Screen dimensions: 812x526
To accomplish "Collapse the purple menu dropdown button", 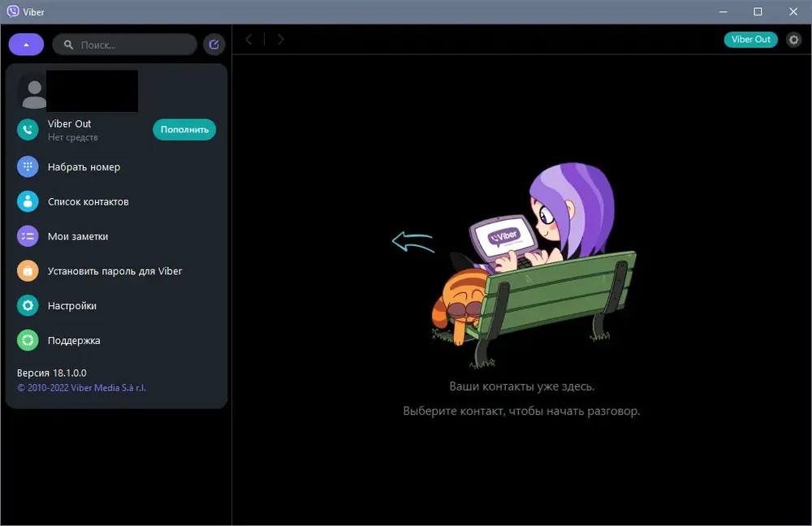I will pyautogui.click(x=26, y=45).
